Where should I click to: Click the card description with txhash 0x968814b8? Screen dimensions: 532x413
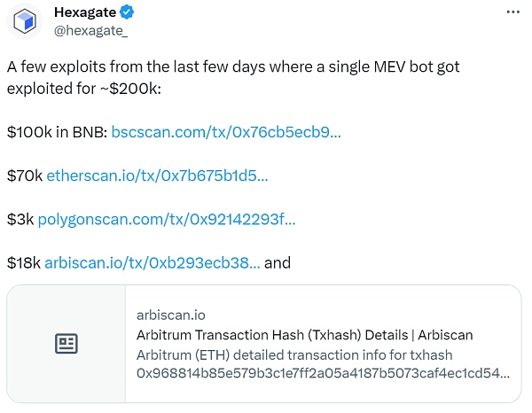point(323,364)
